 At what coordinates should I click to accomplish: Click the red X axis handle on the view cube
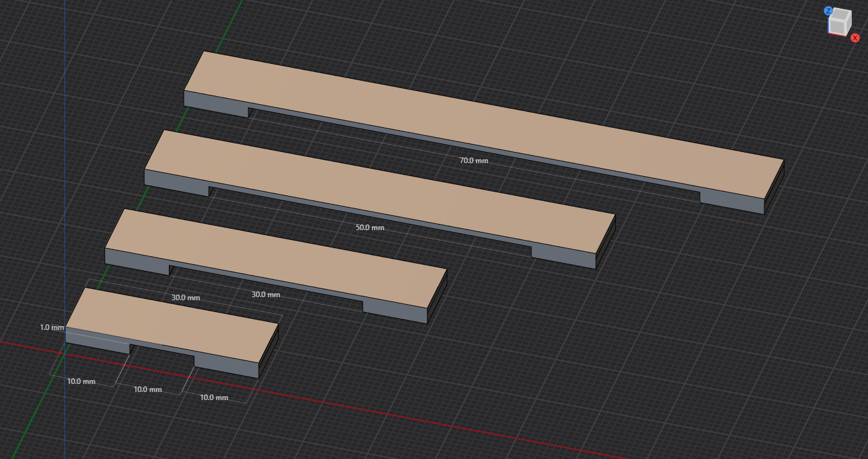point(855,38)
